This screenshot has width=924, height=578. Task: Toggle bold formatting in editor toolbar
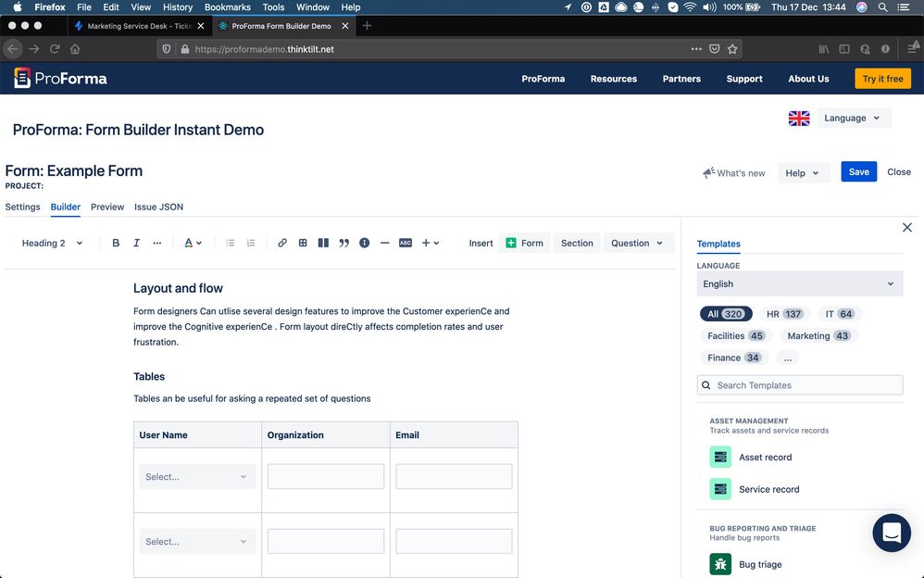point(116,243)
